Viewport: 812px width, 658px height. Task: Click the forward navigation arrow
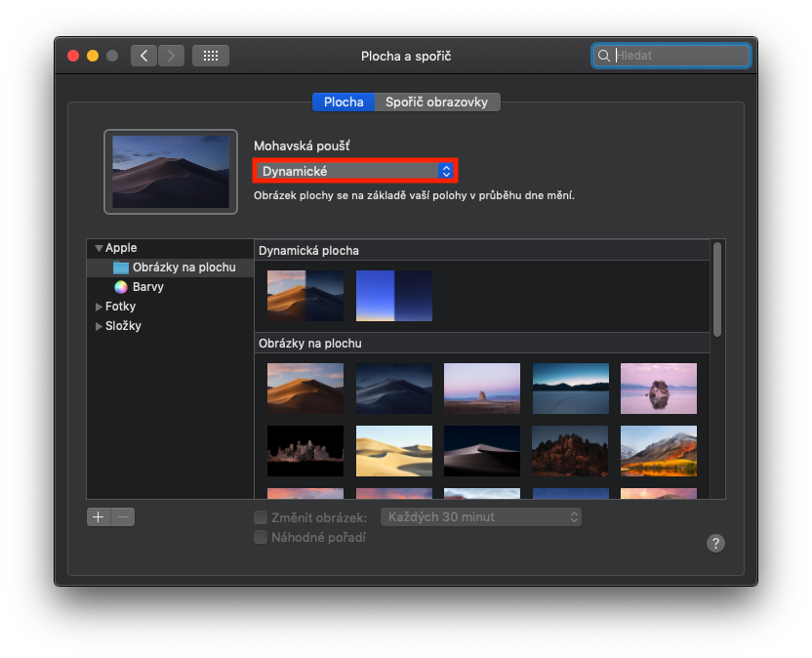171,56
